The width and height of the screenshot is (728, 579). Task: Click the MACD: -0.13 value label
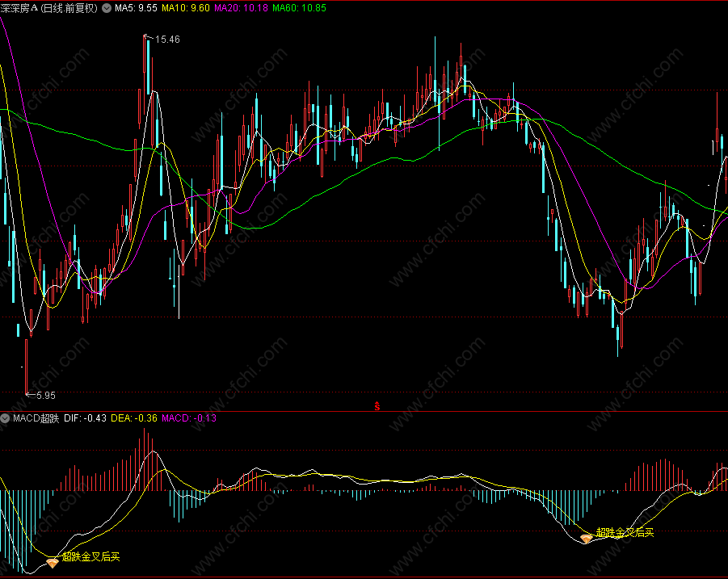[189, 418]
